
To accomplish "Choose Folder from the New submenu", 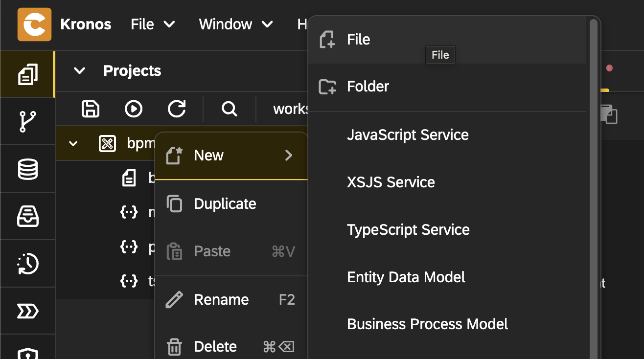I will pyautogui.click(x=368, y=87).
